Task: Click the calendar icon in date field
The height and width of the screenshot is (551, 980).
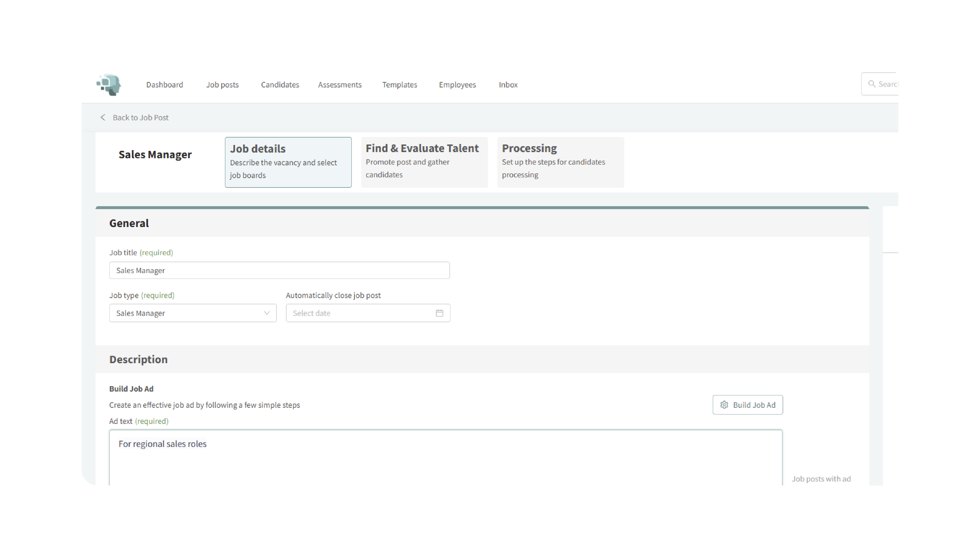Action: [x=439, y=313]
